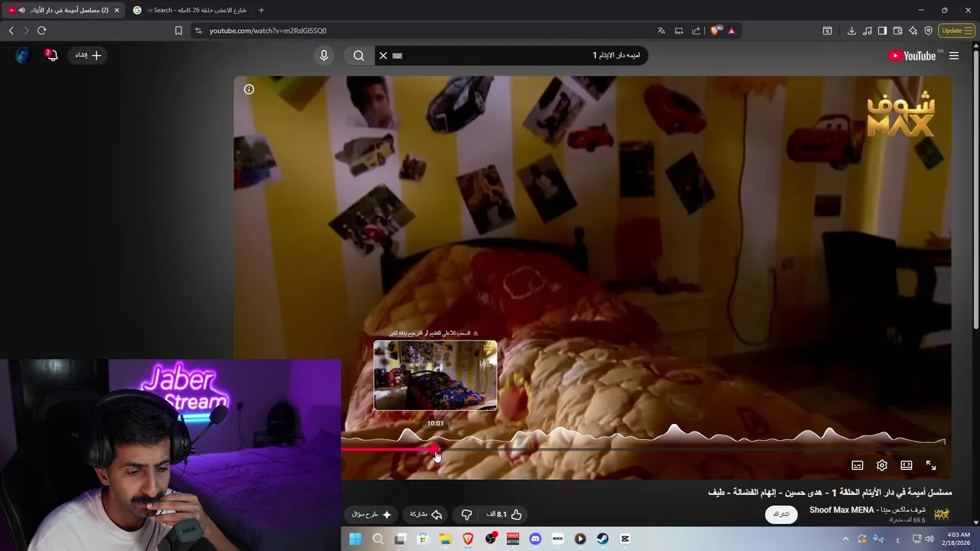
Task: Open the Create video button
Action: tap(88, 55)
